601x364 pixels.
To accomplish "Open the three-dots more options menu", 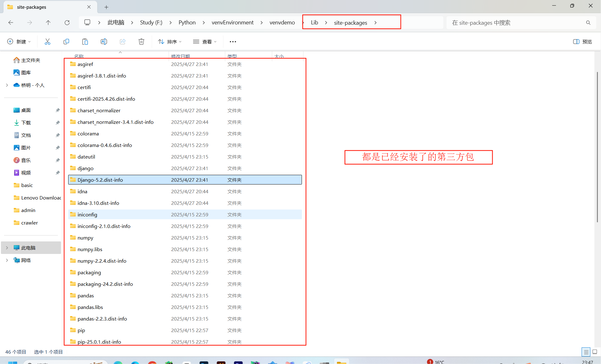I will (233, 42).
